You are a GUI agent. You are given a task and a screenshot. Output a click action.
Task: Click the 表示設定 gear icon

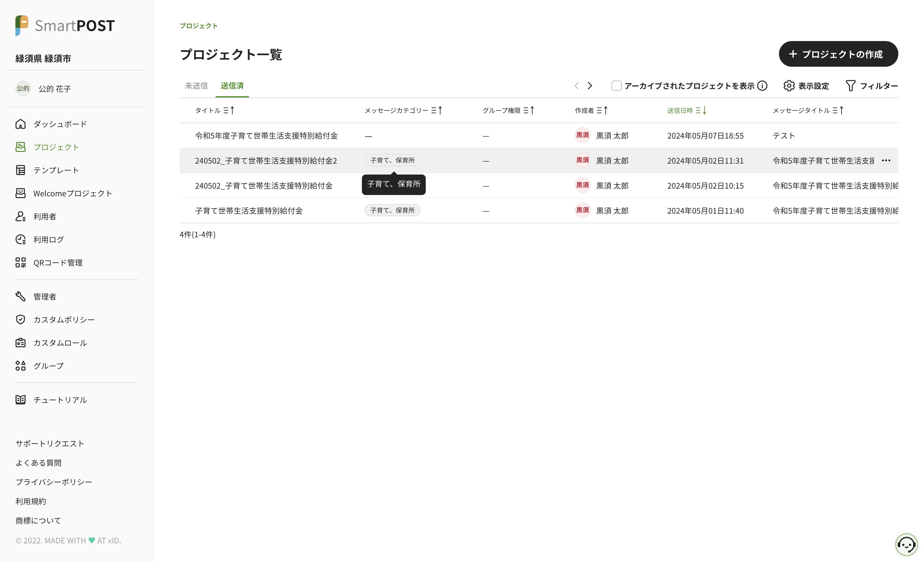[789, 86]
